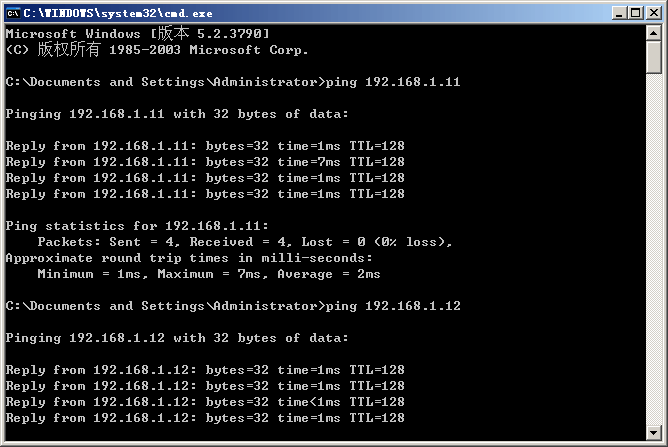Maximize the command prompt window
Screen dimensions: 668x447
[635, 12]
